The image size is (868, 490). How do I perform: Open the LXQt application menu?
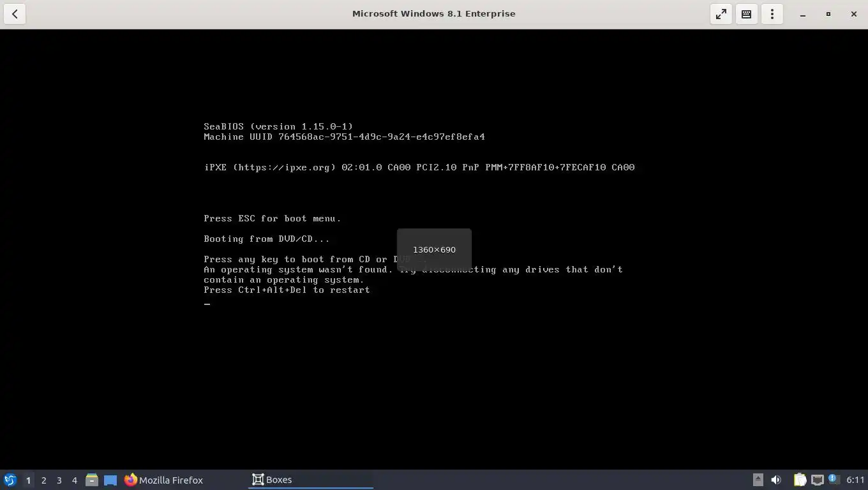click(x=10, y=480)
